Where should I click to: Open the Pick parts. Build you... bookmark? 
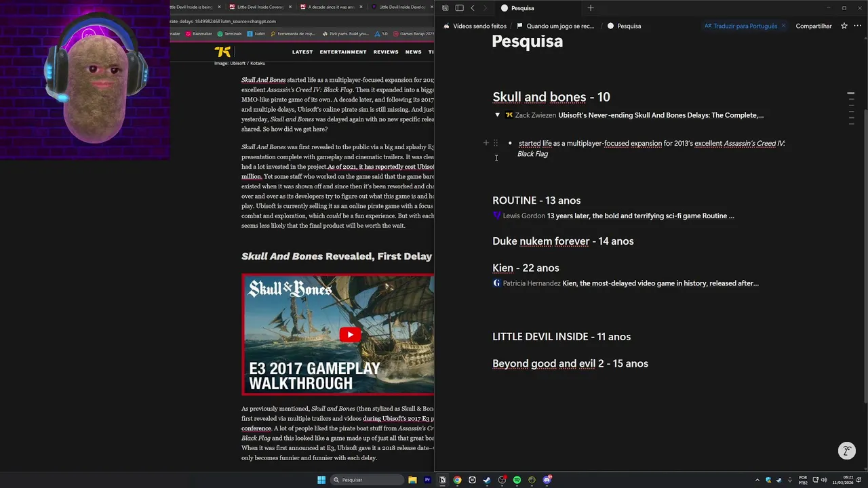[345, 33]
